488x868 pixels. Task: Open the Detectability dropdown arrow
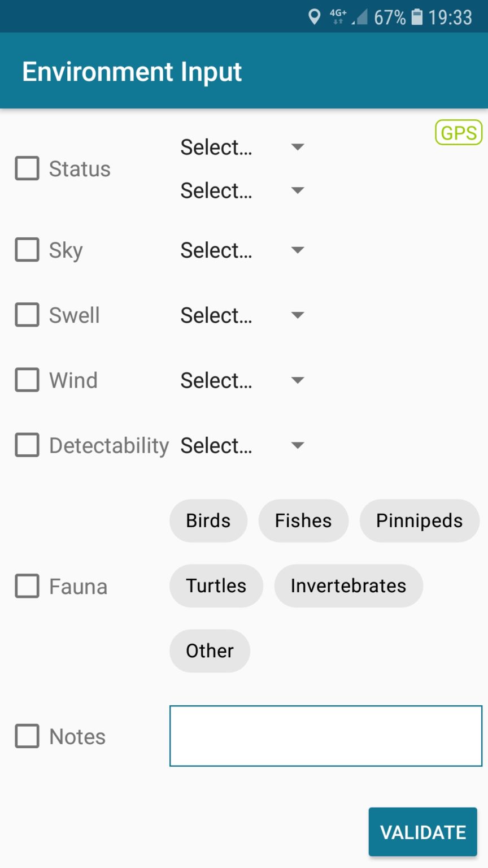coord(298,445)
